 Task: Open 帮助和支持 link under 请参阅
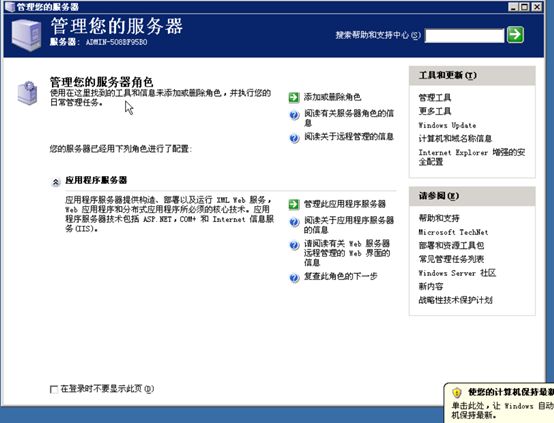(x=439, y=218)
